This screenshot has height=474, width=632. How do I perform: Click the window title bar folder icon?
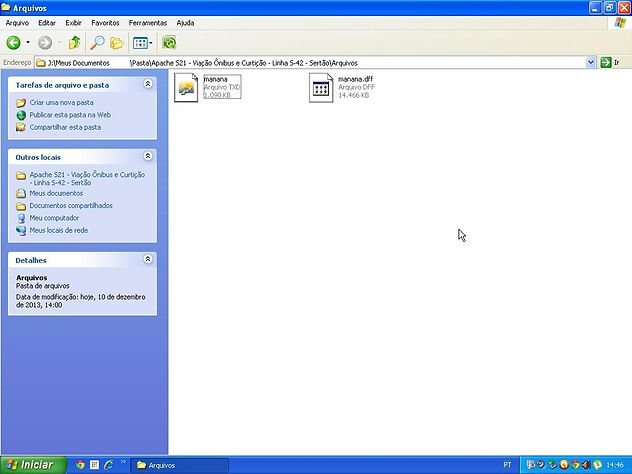coord(6,8)
